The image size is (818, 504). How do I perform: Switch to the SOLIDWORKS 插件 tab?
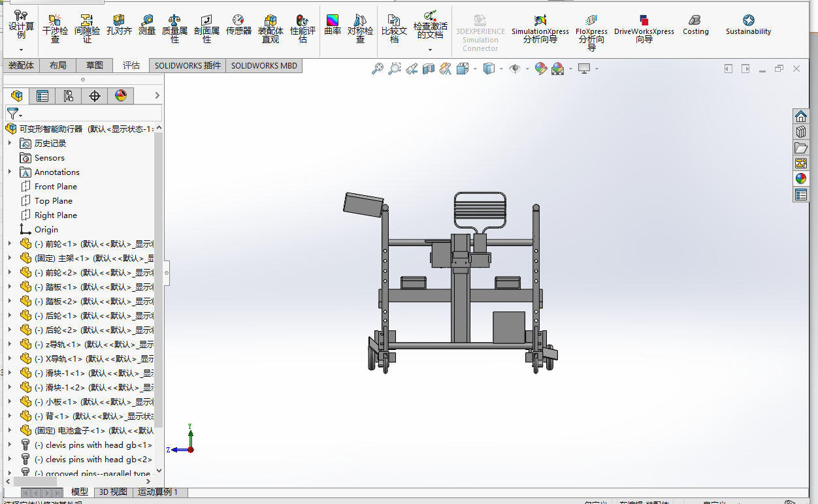click(188, 65)
